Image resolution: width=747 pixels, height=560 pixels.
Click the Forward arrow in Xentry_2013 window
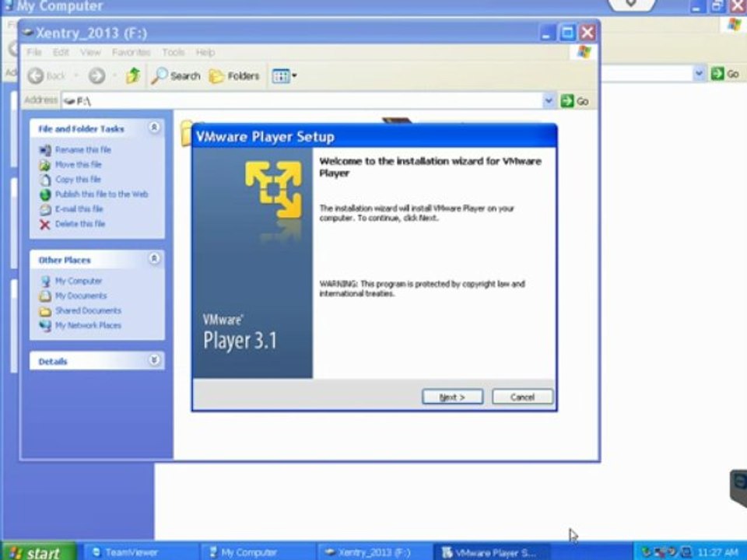coord(96,75)
